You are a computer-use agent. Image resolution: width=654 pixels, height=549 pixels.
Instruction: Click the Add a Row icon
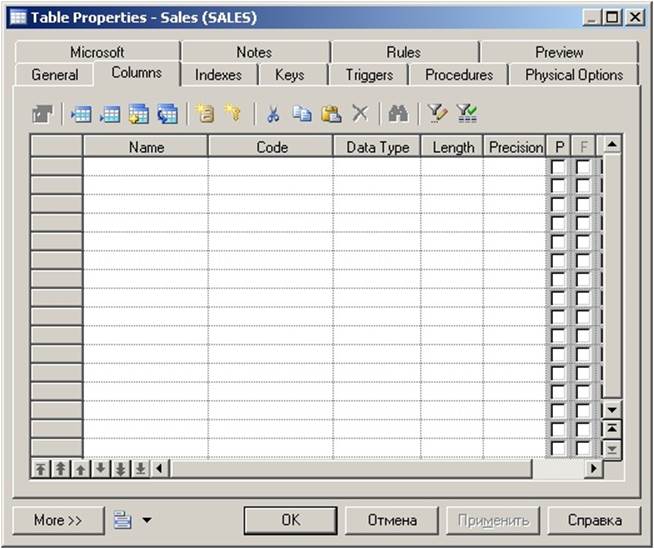coord(110,113)
